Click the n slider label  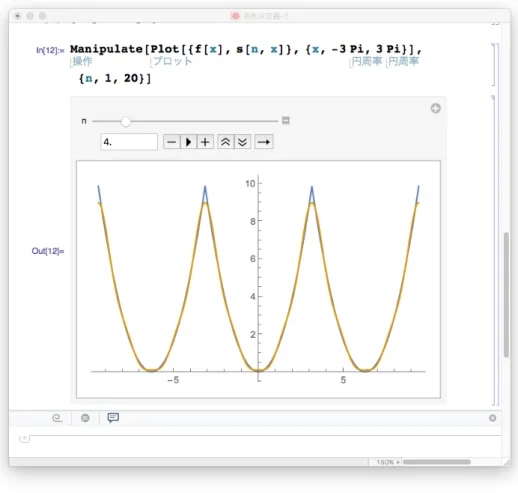click(84, 121)
